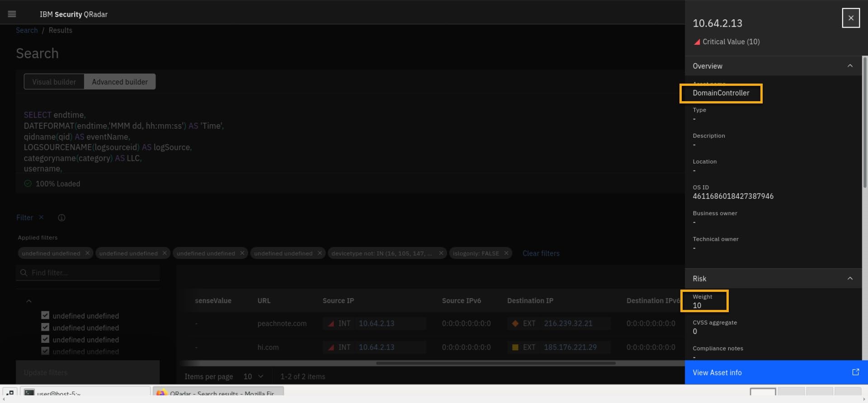Viewport: 868px width, 403px height.
Task: Click the first workspace switcher box in taskbar
Action: click(763, 393)
